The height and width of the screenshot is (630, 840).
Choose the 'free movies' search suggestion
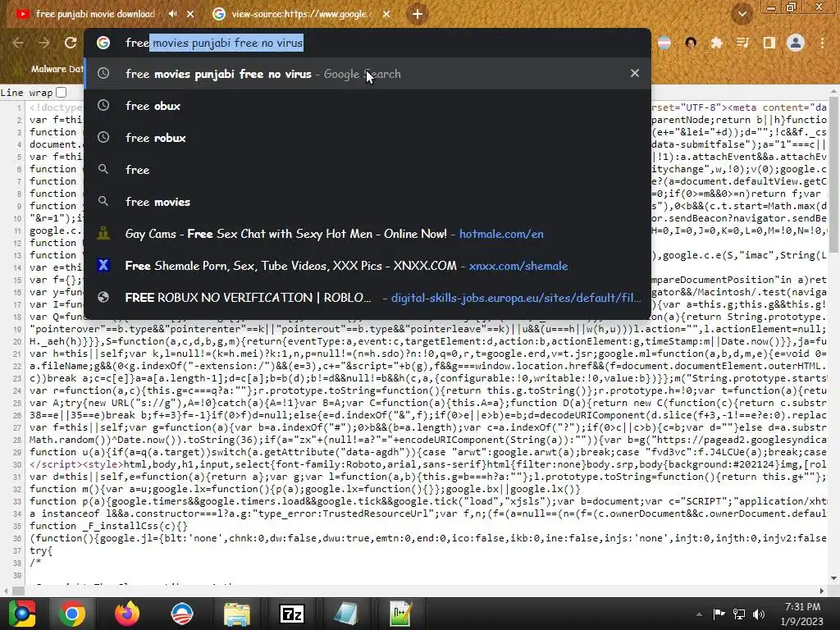point(367,202)
